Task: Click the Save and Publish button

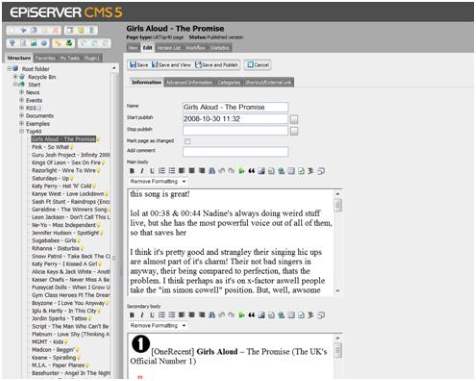Action: (x=217, y=65)
